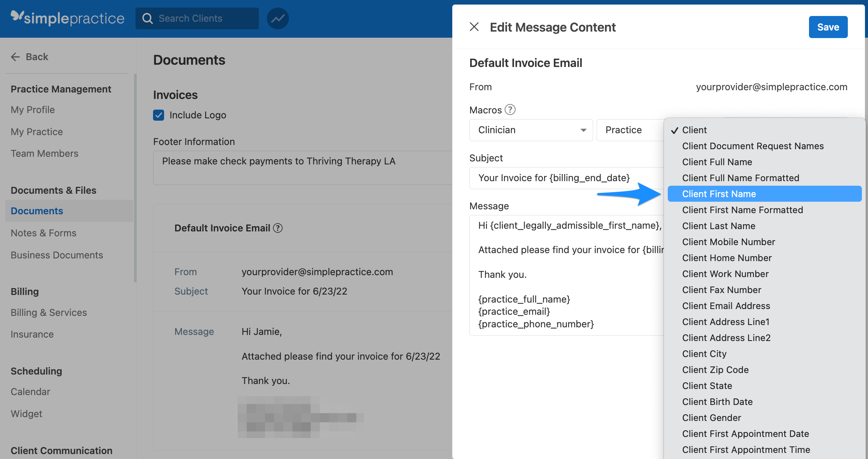Choose Client State macro
Screen dimensions: 868x459
pos(764,386)
